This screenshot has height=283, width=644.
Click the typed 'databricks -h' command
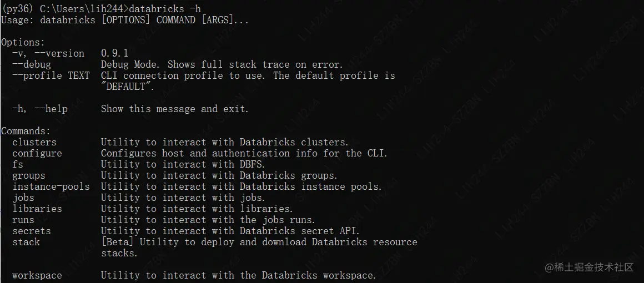point(165,9)
